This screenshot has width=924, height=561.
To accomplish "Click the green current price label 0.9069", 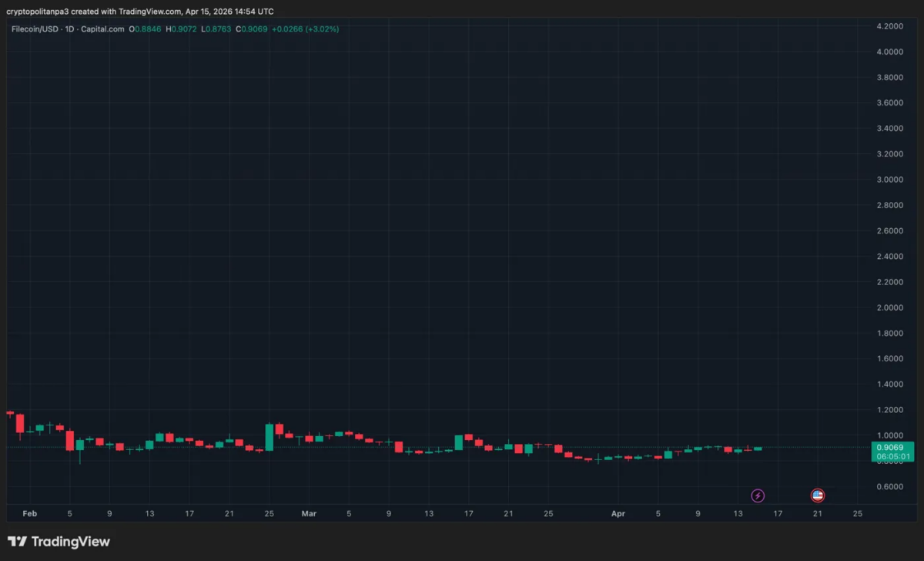I will pyautogui.click(x=892, y=447).
